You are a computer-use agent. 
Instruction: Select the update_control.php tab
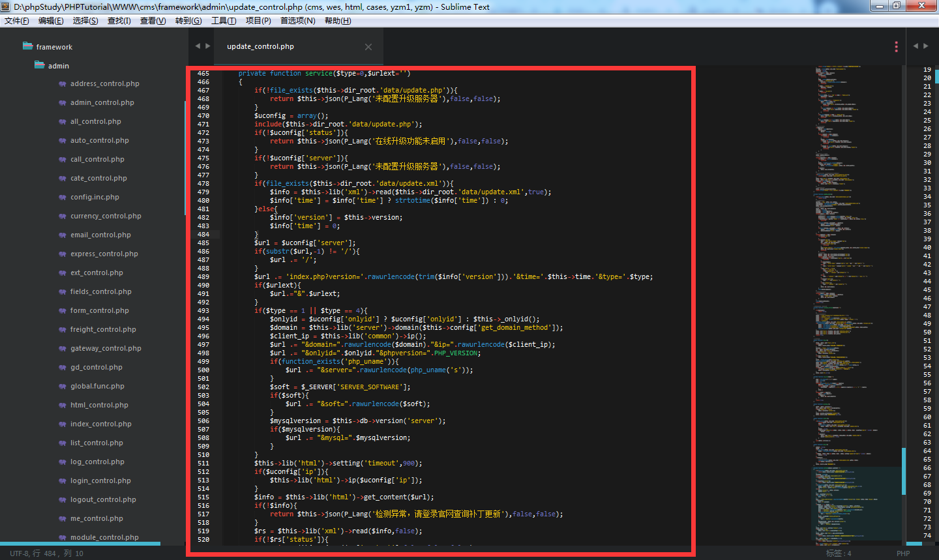260,46
